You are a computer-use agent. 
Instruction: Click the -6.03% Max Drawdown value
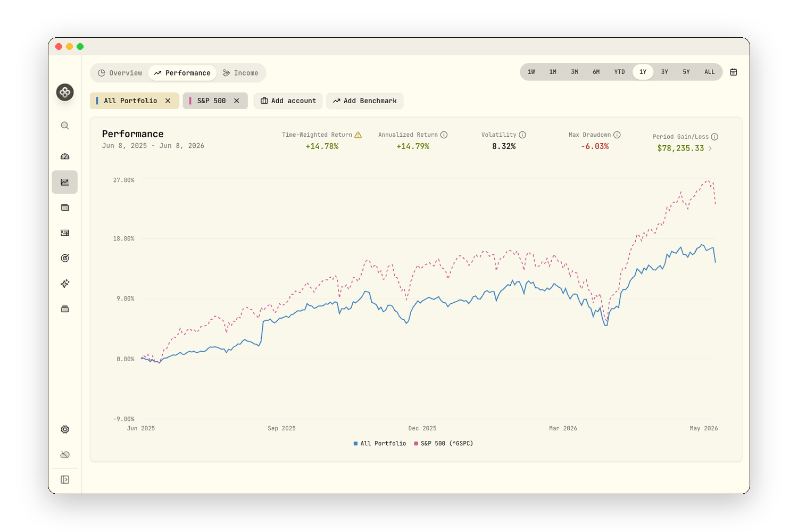(x=595, y=146)
